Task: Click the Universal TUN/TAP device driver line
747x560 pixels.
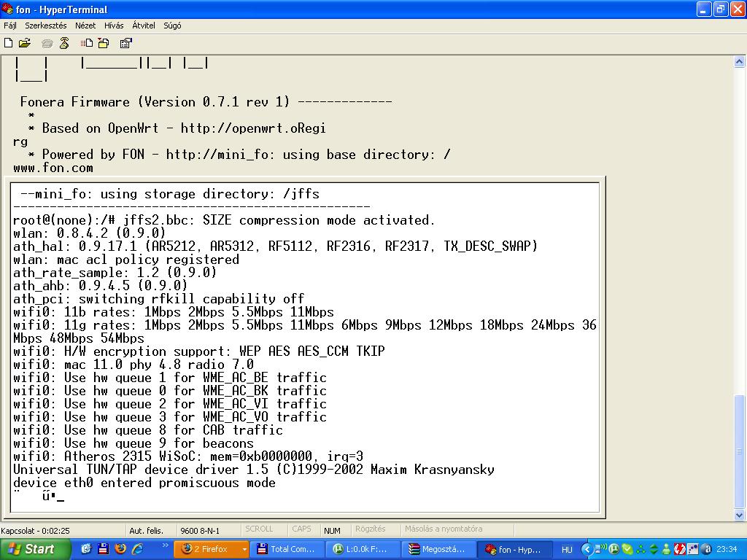Action: click(254, 470)
